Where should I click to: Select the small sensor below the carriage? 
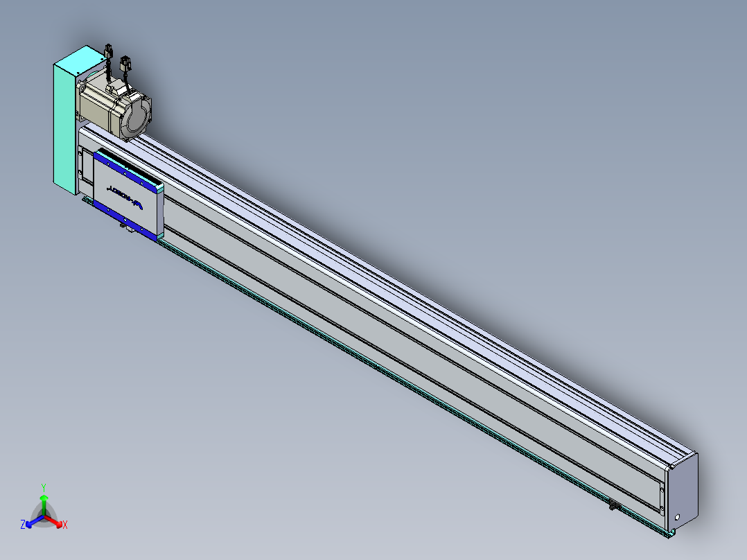click(123, 227)
